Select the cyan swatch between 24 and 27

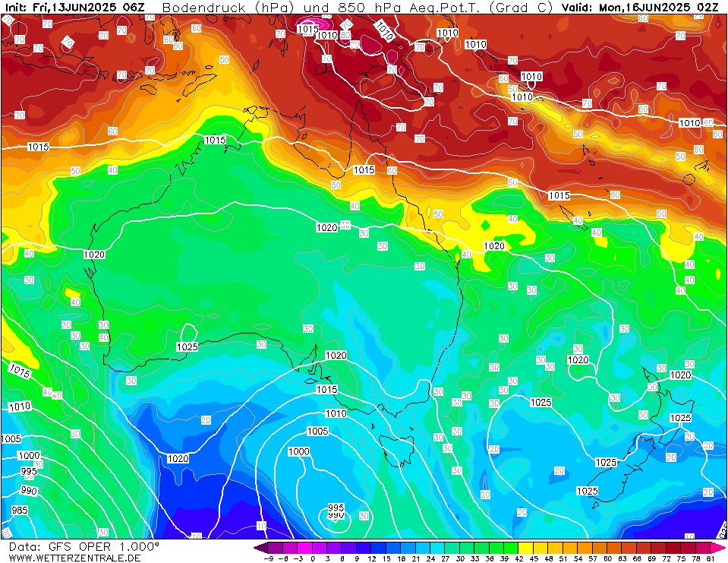tap(437, 548)
